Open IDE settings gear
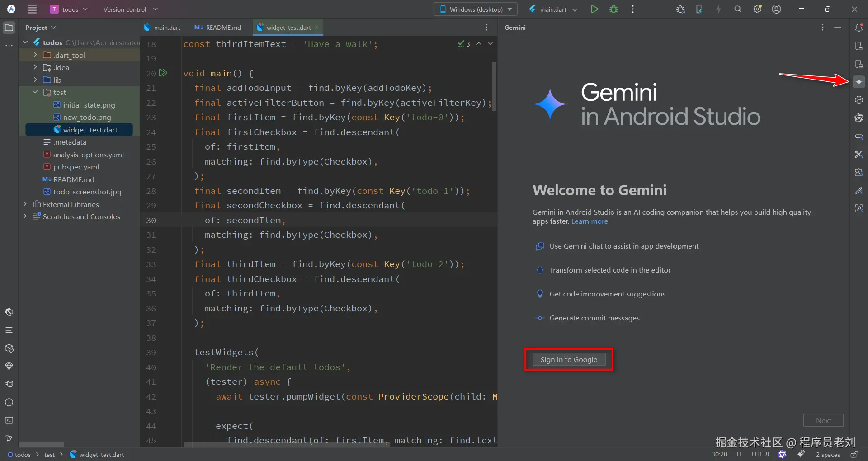The image size is (868, 461). coord(757,9)
